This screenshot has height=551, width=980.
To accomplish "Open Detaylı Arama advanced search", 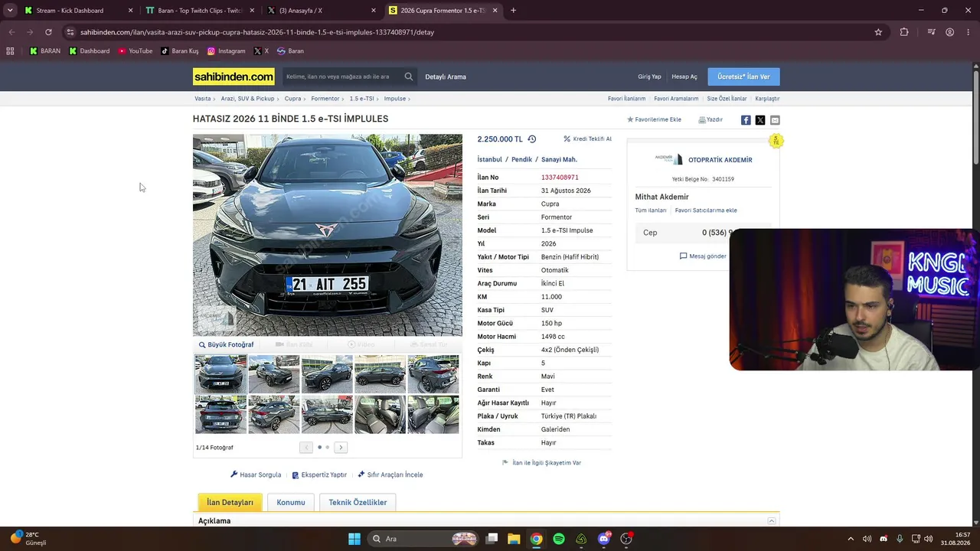I will pyautogui.click(x=446, y=77).
